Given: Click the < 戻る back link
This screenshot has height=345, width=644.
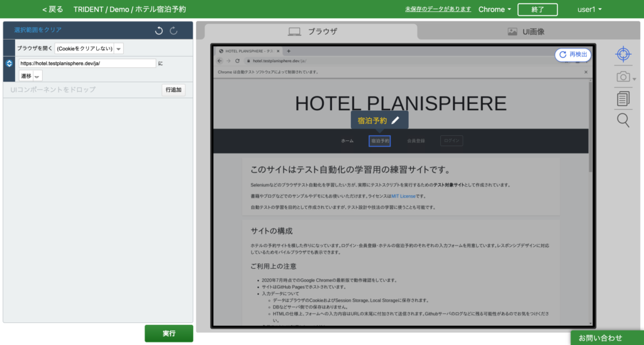Looking at the screenshot, I should [53, 9].
